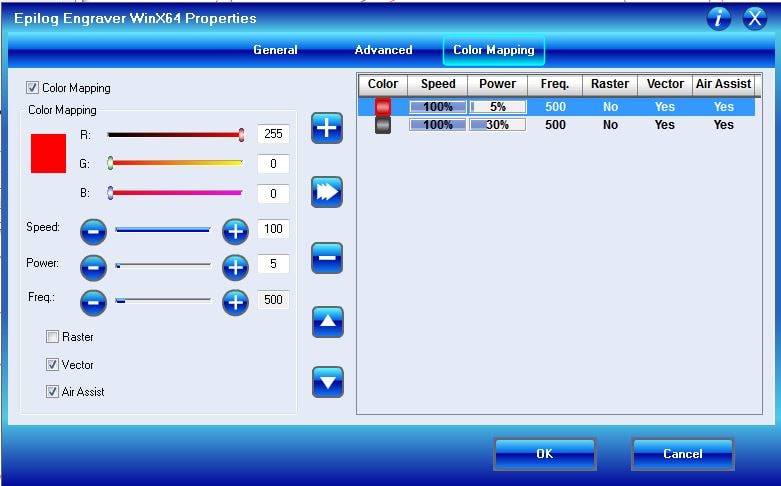Click the 100% speed cell in red row
Screen dimensions: 781x486
pyautogui.click(x=438, y=107)
